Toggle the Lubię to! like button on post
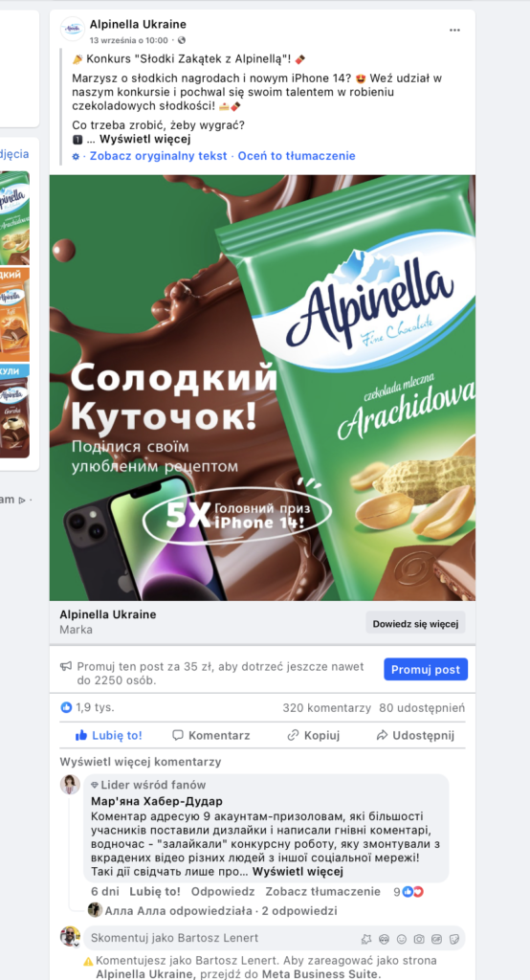 coord(109,735)
